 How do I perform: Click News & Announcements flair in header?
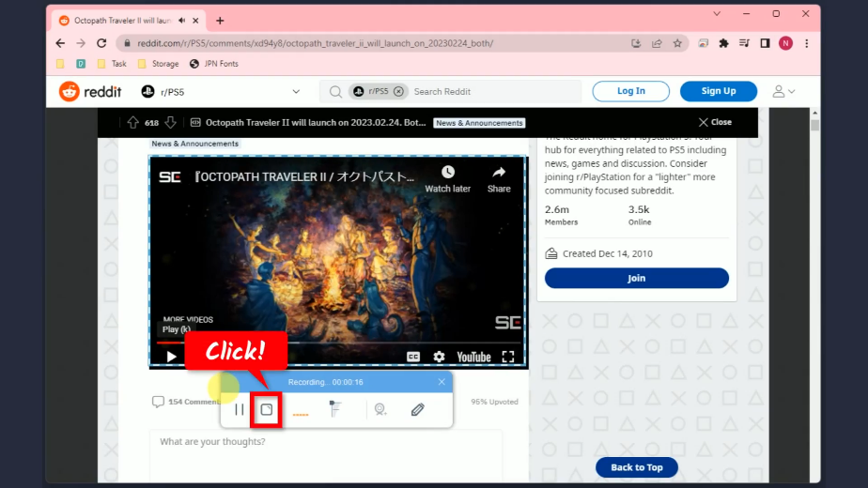coord(479,123)
